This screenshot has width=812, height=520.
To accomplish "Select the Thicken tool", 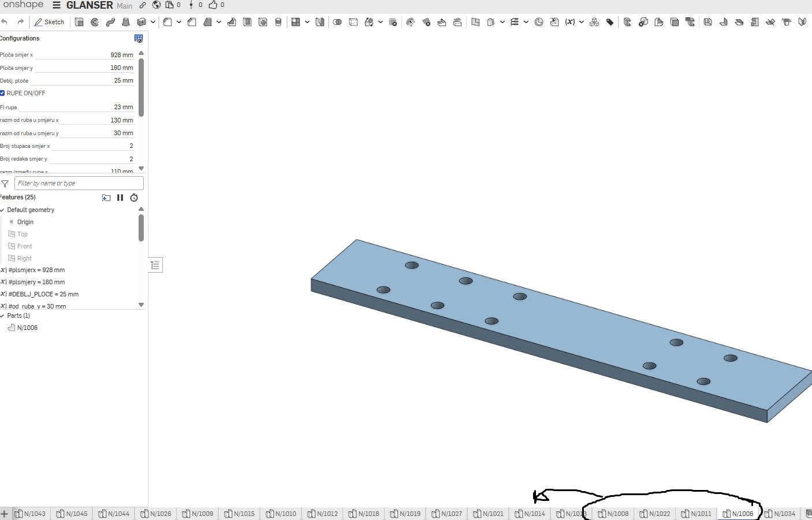I will pos(141,22).
